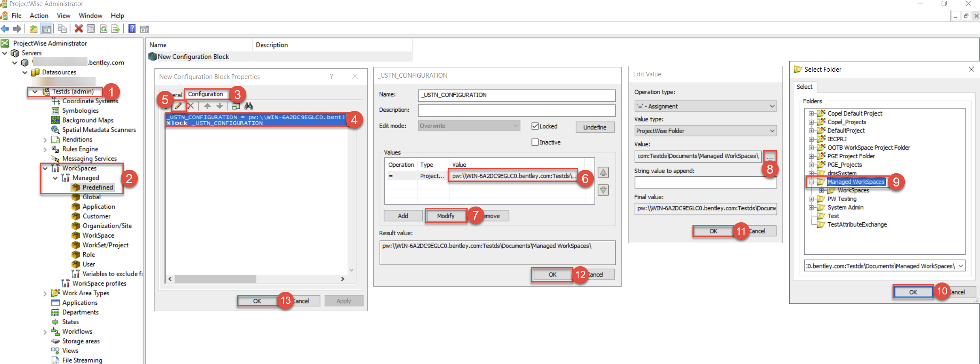Image resolution: width=980 pixels, height=364 pixels.
Task: Click the Export List toolbar icon
Action: coord(115,29)
